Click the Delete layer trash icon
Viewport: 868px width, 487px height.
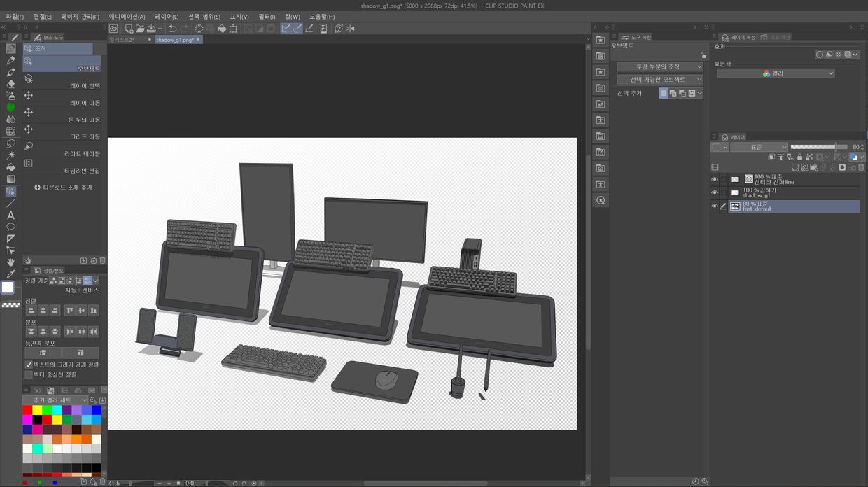point(861,167)
